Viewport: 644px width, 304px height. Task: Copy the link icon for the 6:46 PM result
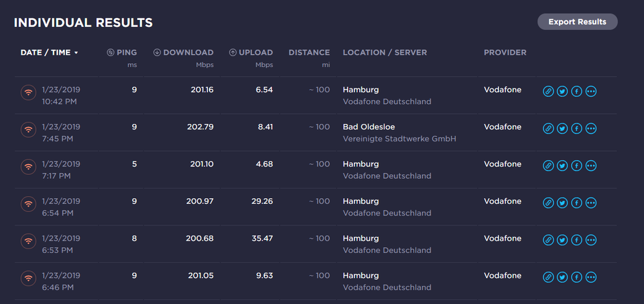coord(549,278)
